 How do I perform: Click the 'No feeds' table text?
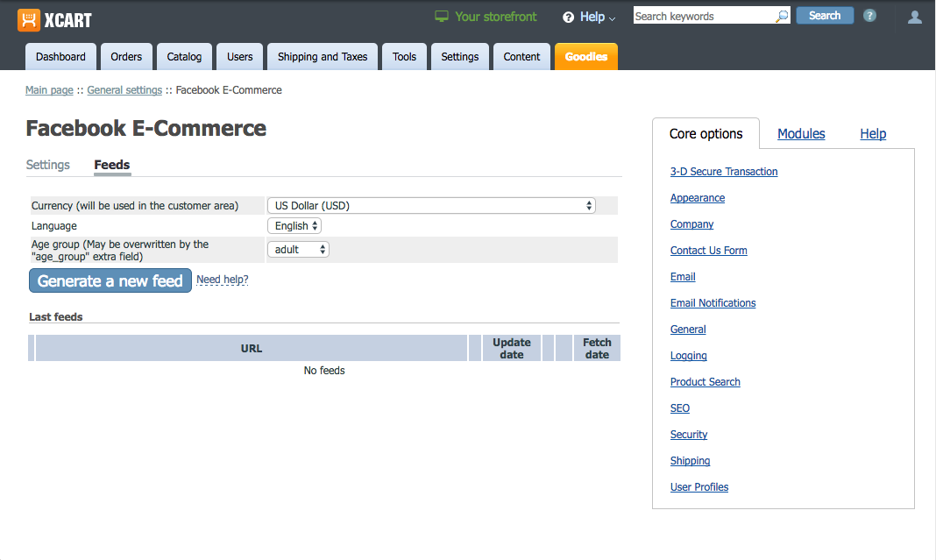324,370
